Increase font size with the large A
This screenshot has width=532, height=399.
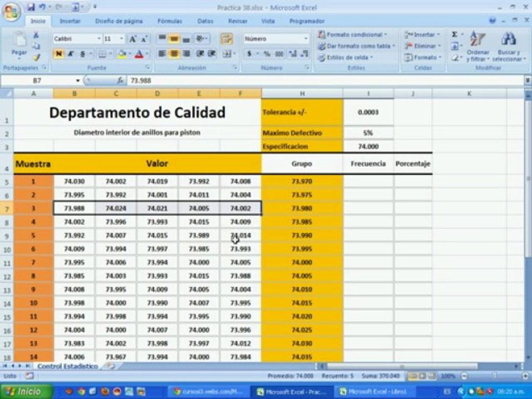pyautogui.click(x=132, y=39)
